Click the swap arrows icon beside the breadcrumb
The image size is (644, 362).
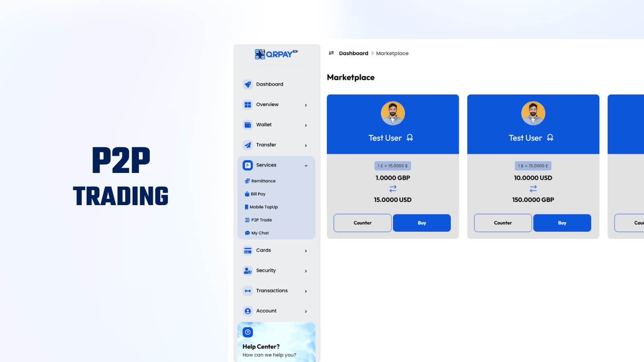pos(330,53)
